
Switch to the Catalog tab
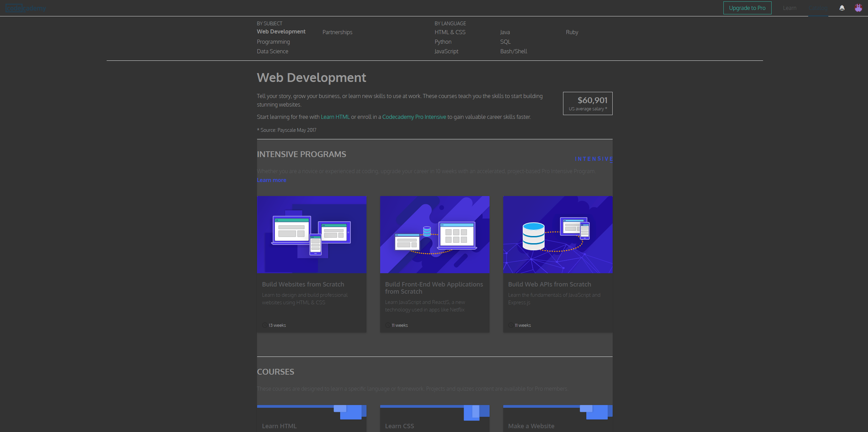(818, 8)
